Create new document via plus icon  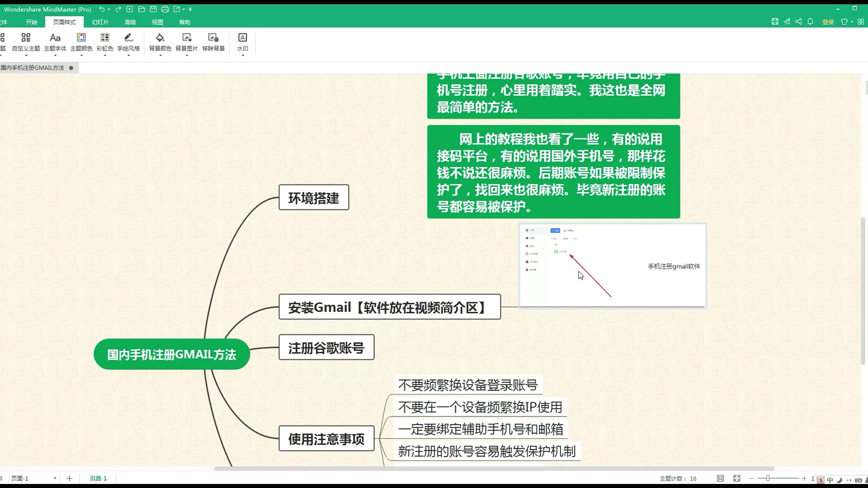pyautogui.click(x=130, y=9)
